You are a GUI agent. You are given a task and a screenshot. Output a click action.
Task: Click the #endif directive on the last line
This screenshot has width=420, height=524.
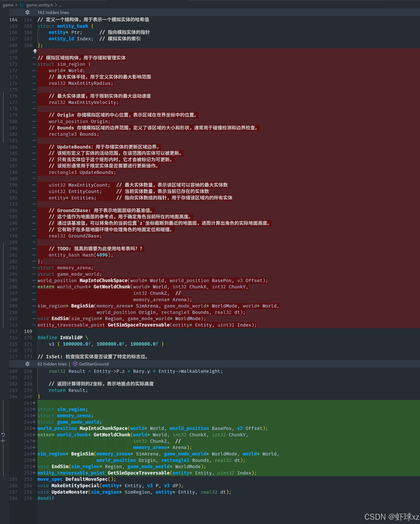point(46,498)
